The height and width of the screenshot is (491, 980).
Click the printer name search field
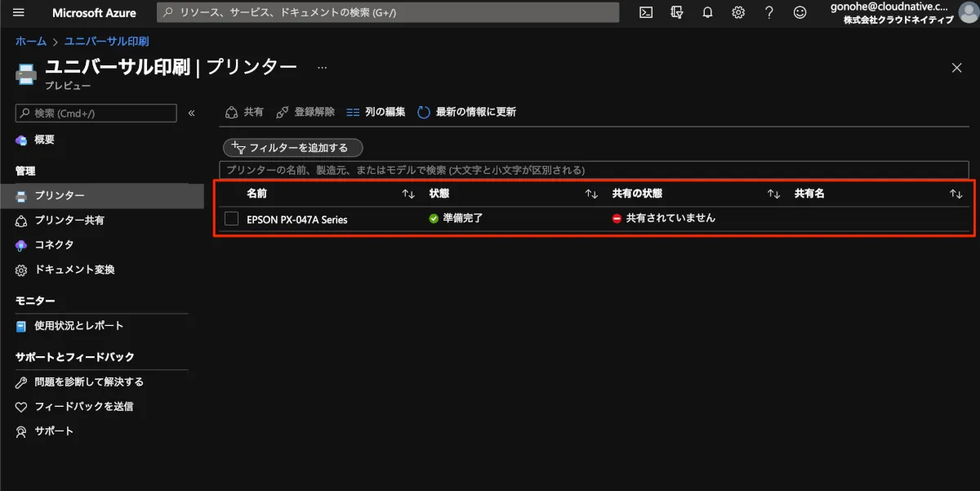[x=594, y=170]
